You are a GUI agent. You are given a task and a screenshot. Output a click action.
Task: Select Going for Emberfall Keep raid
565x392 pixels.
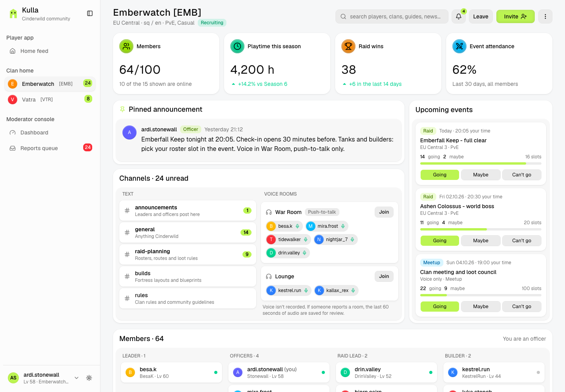(x=440, y=175)
